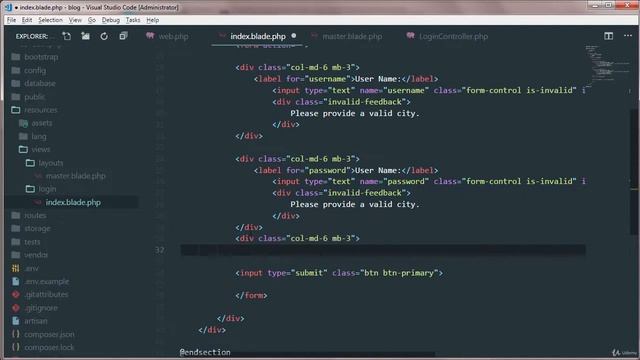Expand the assets folder
The height and width of the screenshot is (360, 640).
[42, 123]
